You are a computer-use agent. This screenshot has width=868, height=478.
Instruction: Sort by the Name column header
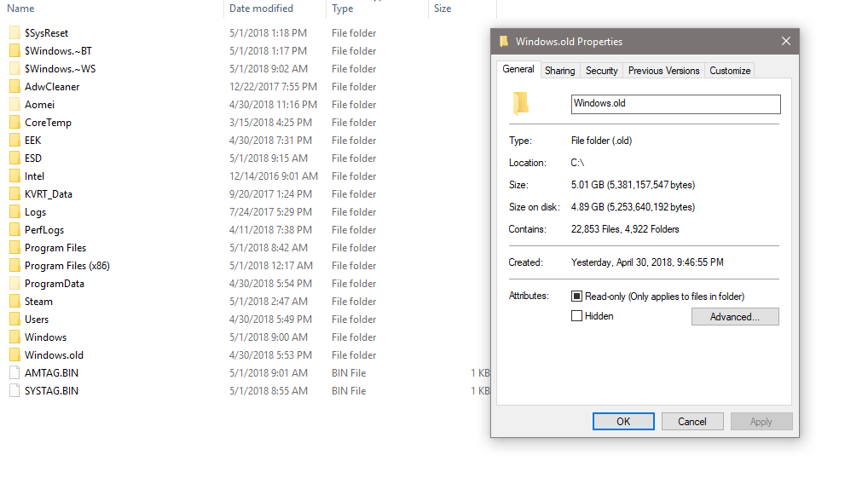pos(20,9)
